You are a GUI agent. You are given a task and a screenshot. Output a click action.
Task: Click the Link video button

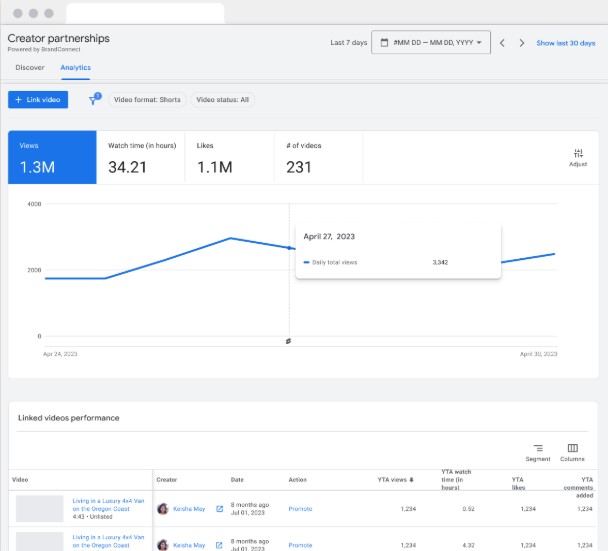(x=38, y=100)
